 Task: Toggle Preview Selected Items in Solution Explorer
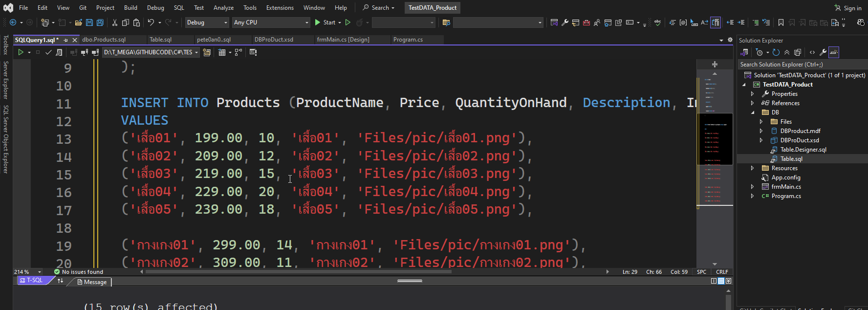point(834,52)
